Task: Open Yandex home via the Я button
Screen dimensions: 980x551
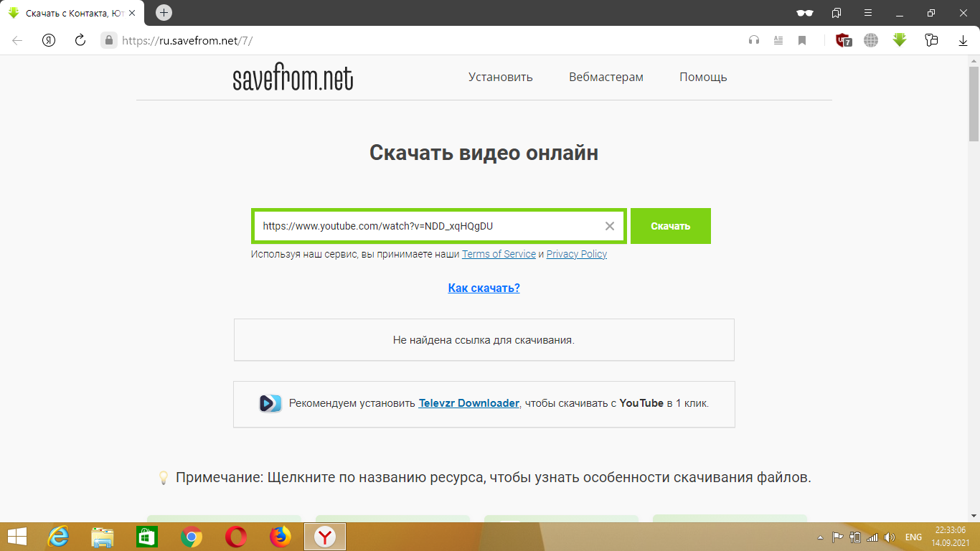Action: click(x=49, y=40)
